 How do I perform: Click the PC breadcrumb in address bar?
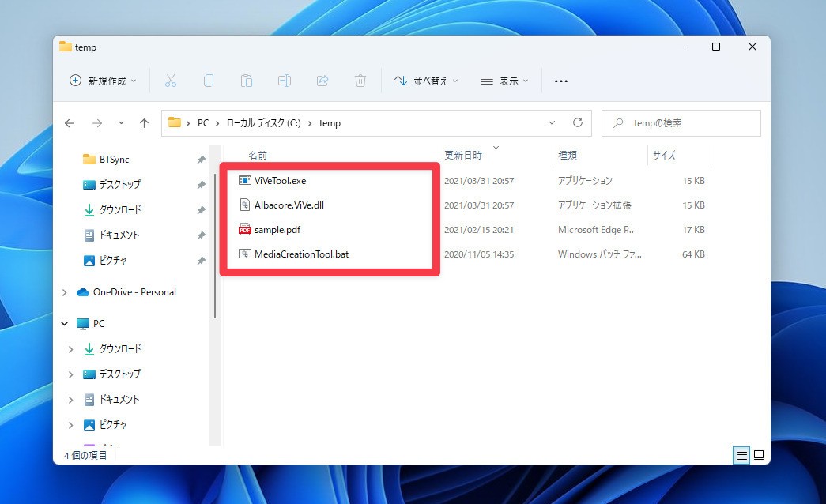point(203,123)
